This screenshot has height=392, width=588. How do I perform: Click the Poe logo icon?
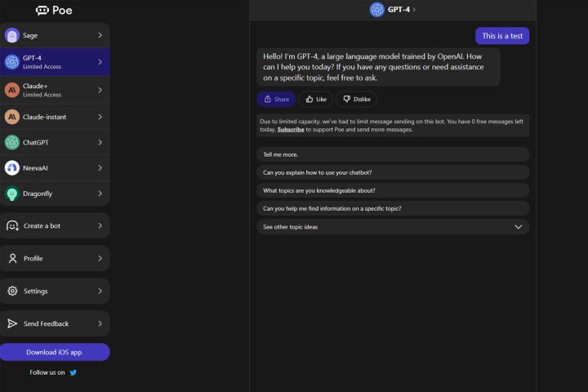click(x=42, y=10)
